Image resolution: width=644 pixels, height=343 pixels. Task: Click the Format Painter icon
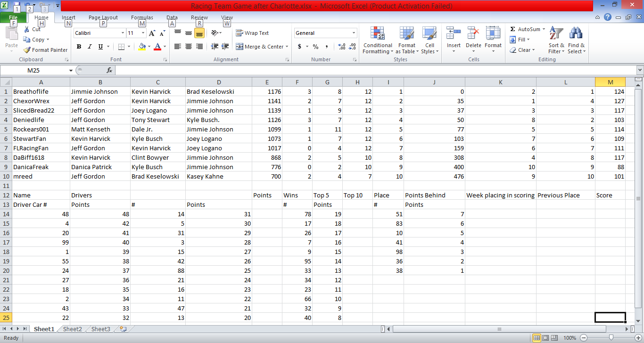click(x=27, y=50)
